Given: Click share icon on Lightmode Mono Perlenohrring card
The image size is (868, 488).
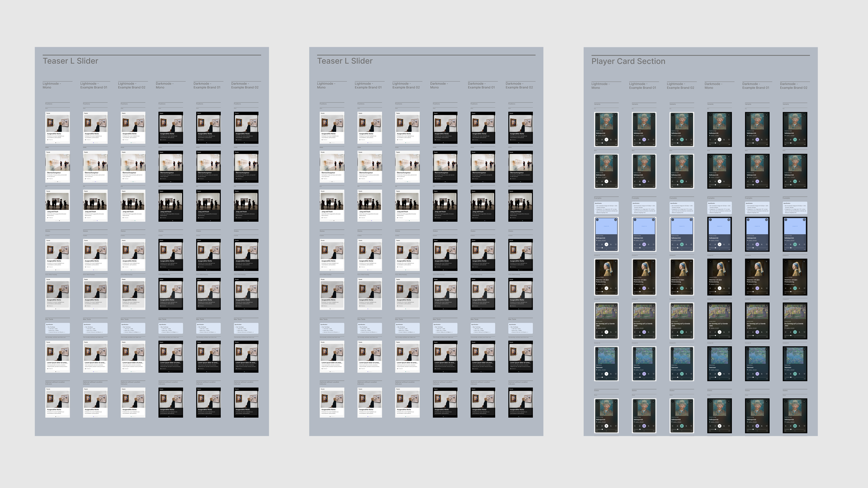Looking at the screenshot, I should [x=597, y=288].
